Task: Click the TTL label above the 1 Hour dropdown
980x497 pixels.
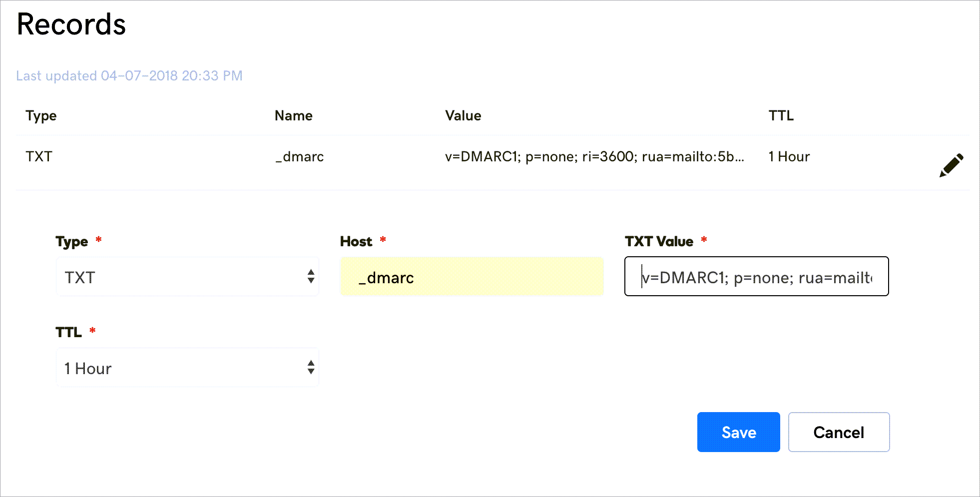Action: 68,333
